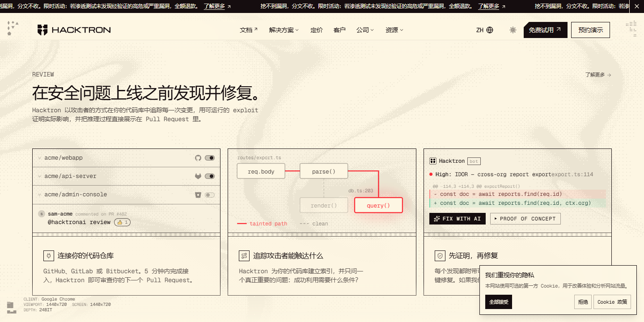Click the Hacktron bot avatar icon
The height and width of the screenshot is (322, 644).
coord(433,161)
